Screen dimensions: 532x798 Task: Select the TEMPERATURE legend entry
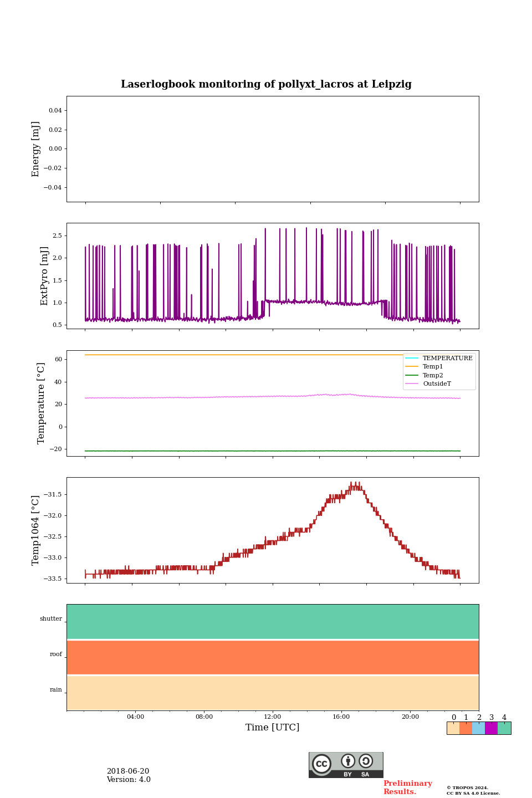tap(439, 358)
